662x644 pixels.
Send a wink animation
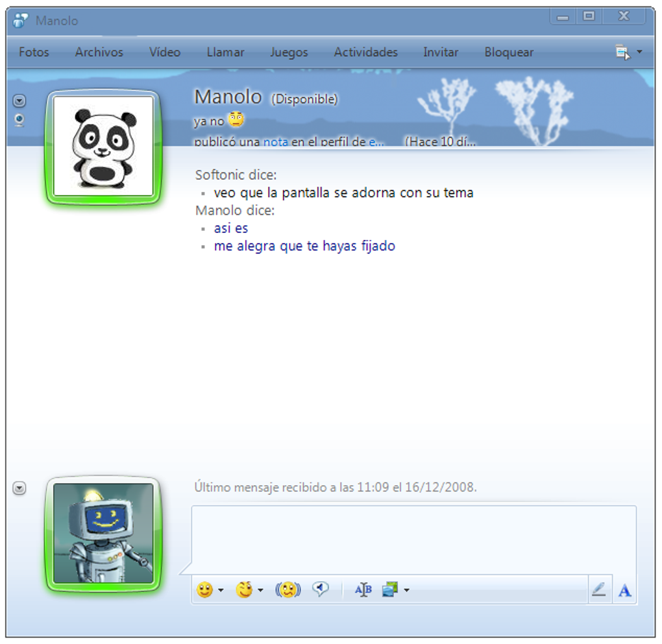[244, 590]
